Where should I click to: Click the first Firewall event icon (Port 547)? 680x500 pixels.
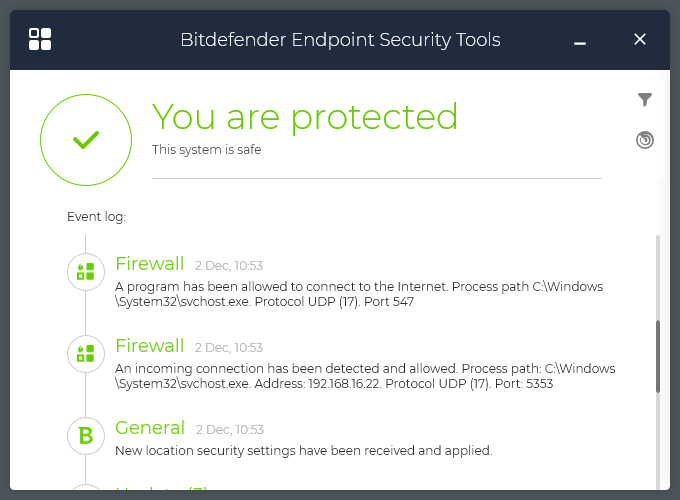point(86,271)
